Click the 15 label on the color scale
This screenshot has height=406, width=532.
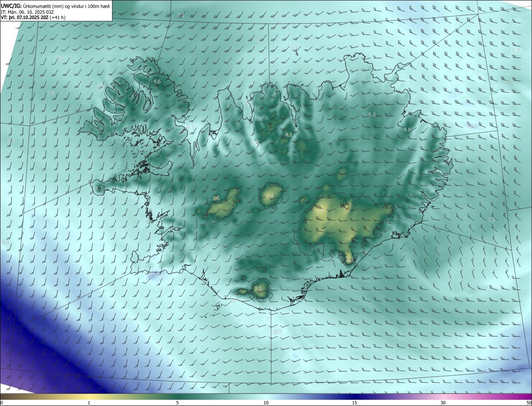(355, 403)
